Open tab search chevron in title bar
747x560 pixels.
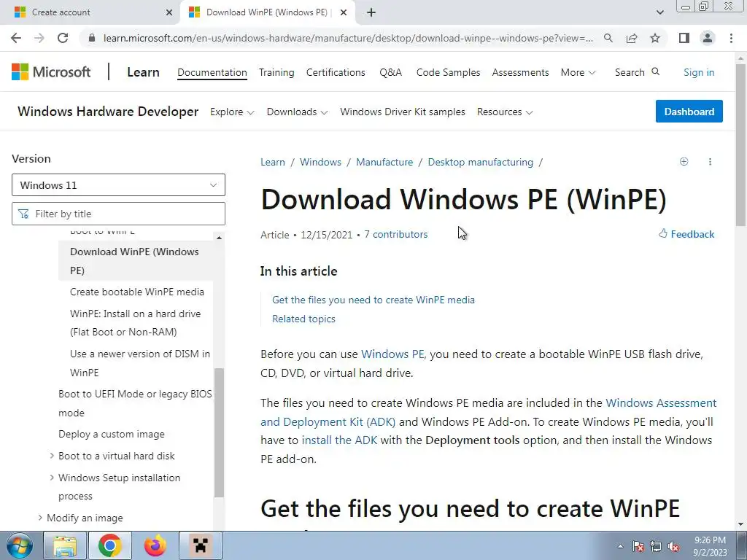pyautogui.click(x=659, y=12)
